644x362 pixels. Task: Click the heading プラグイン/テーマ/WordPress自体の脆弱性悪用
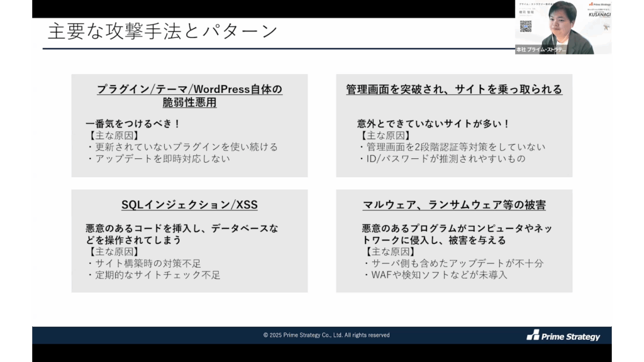(x=189, y=96)
